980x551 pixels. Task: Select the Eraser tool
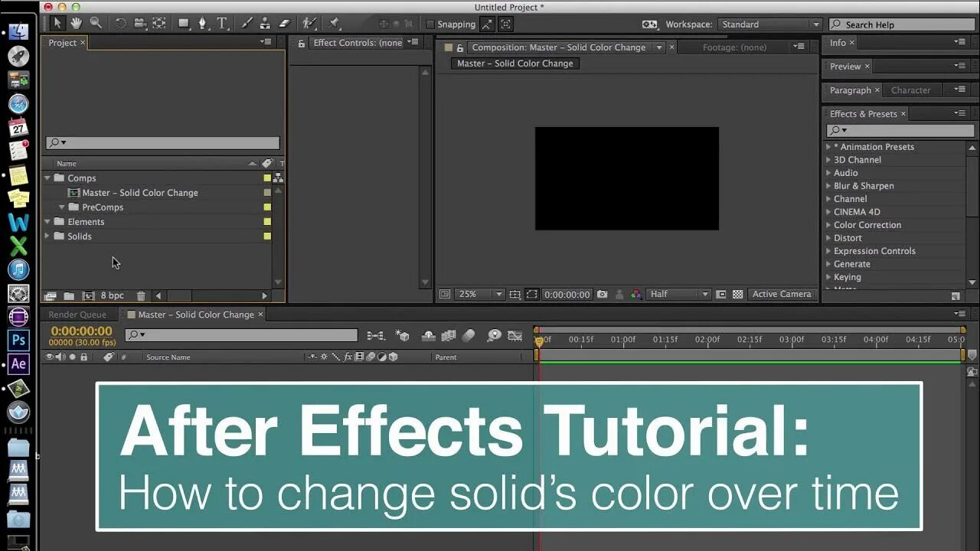pyautogui.click(x=284, y=24)
